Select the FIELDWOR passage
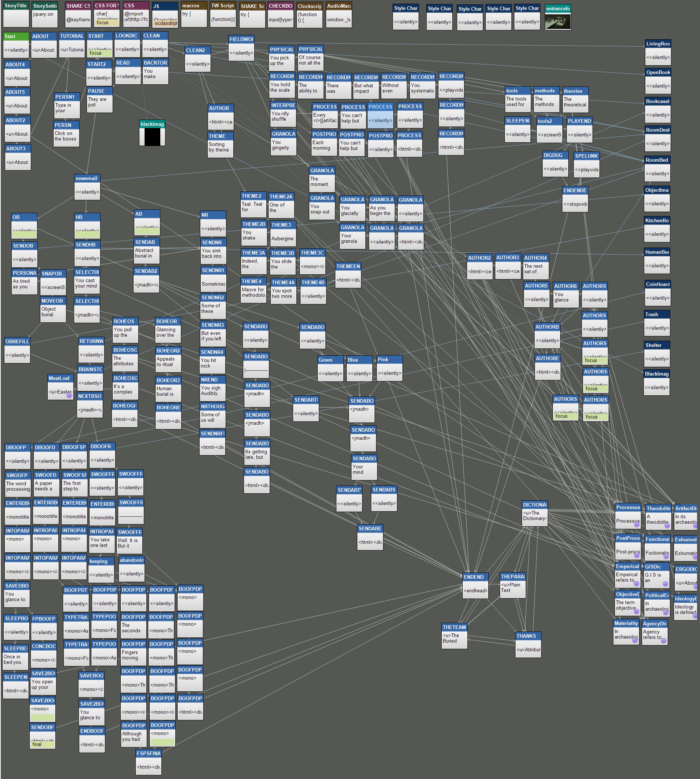This screenshot has height=779, width=700. click(x=241, y=48)
